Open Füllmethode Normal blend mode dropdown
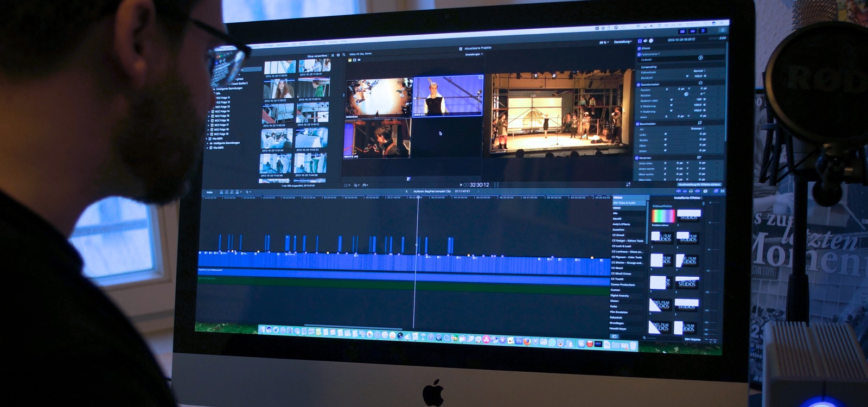 [699, 71]
